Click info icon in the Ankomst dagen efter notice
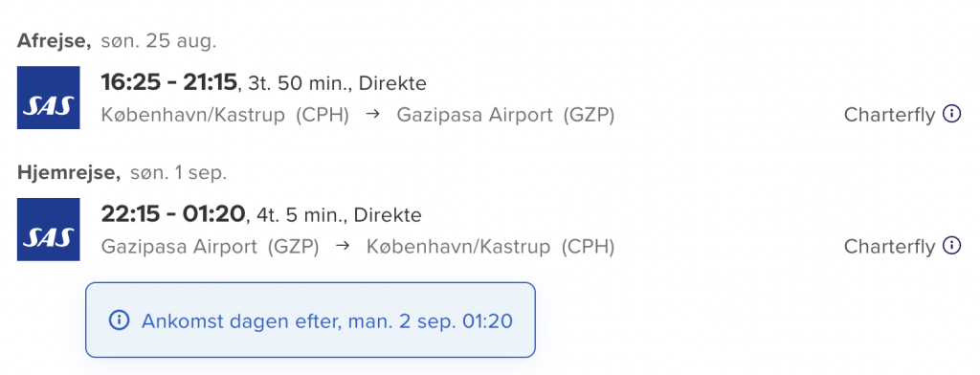Screen dimensions: 980x375 pyautogui.click(x=119, y=320)
